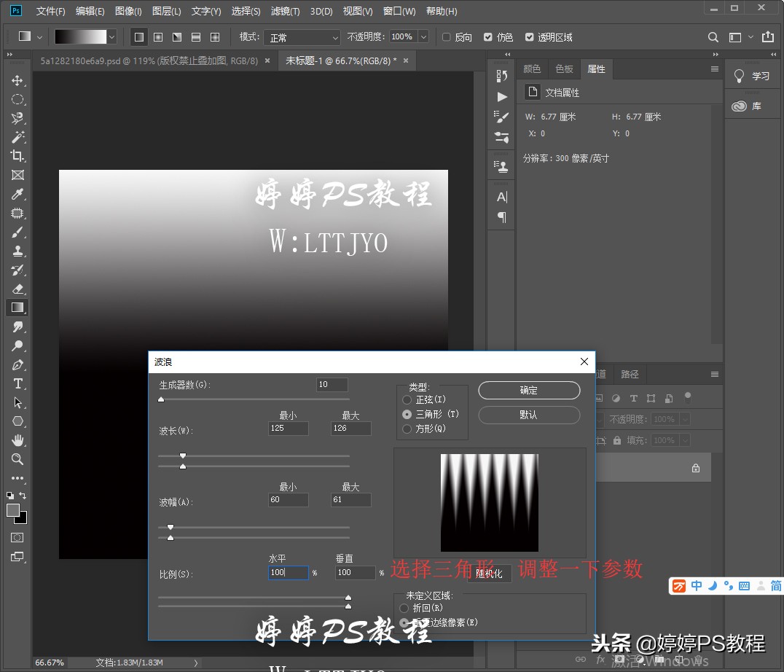Click the radial gradient icon in options bar

[x=158, y=36]
